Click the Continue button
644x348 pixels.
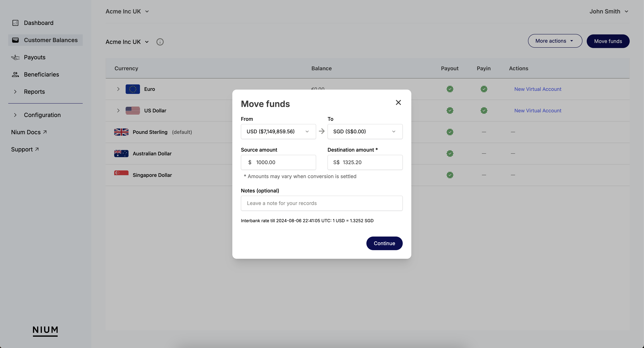(384, 243)
